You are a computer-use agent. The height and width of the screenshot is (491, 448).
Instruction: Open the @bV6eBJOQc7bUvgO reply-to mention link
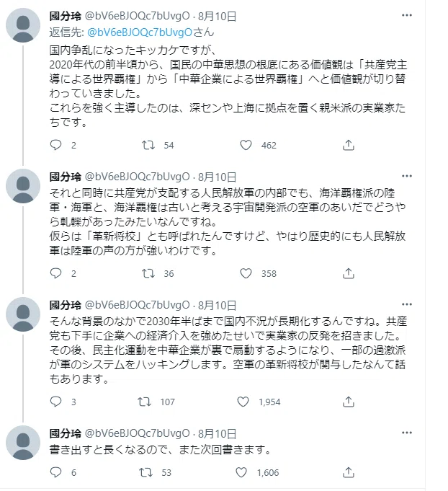[140, 32]
